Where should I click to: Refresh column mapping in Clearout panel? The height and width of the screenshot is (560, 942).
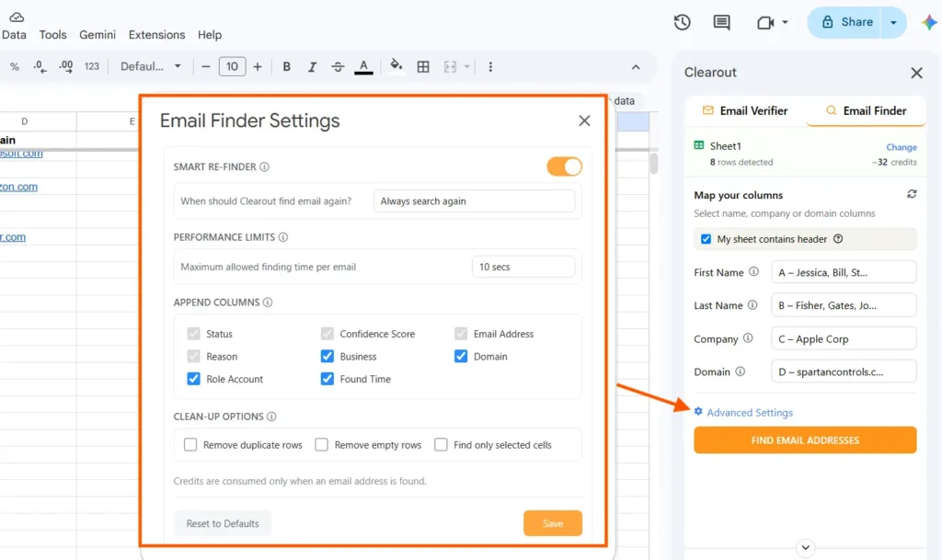tap(912, 194)
